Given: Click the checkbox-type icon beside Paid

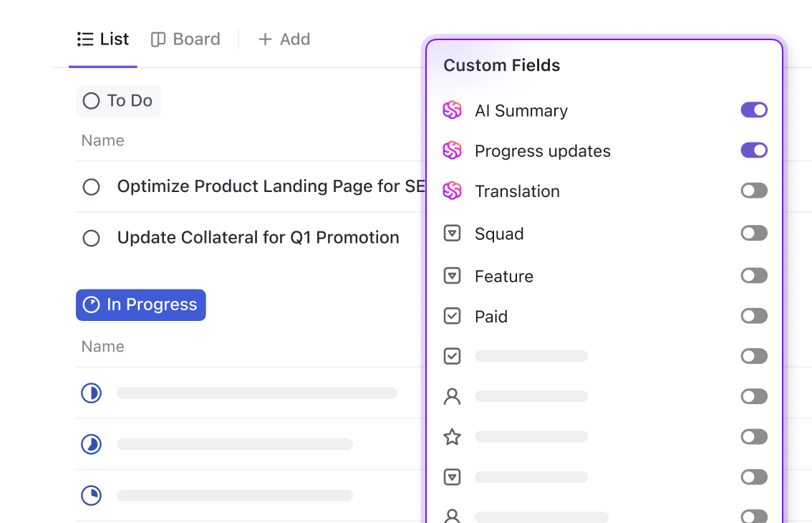Looking at the screenshot, I should 452,316.
